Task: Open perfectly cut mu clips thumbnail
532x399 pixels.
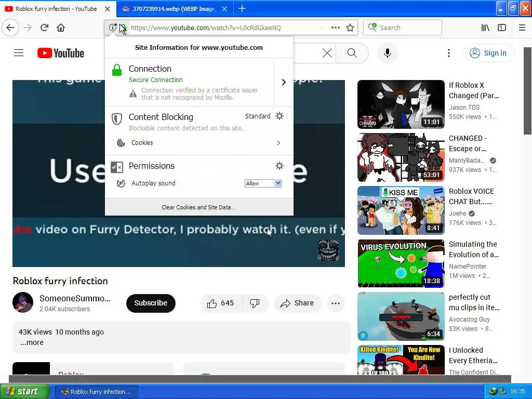Action: click(x=401, y=316)
